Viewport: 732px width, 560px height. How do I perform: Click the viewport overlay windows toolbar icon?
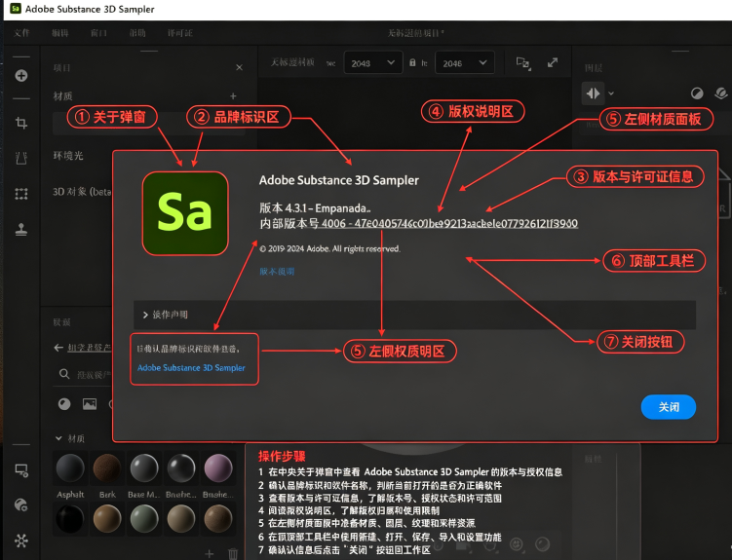[x=523, y=63]
